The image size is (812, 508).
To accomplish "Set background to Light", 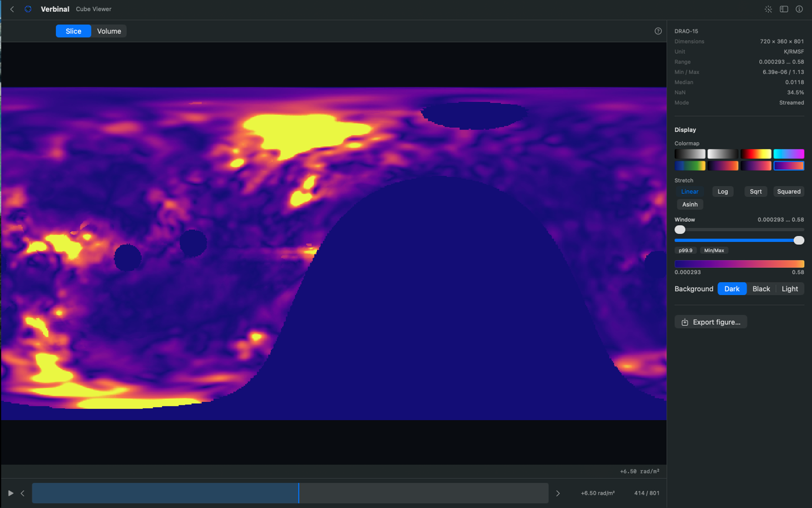I will 790,289.
